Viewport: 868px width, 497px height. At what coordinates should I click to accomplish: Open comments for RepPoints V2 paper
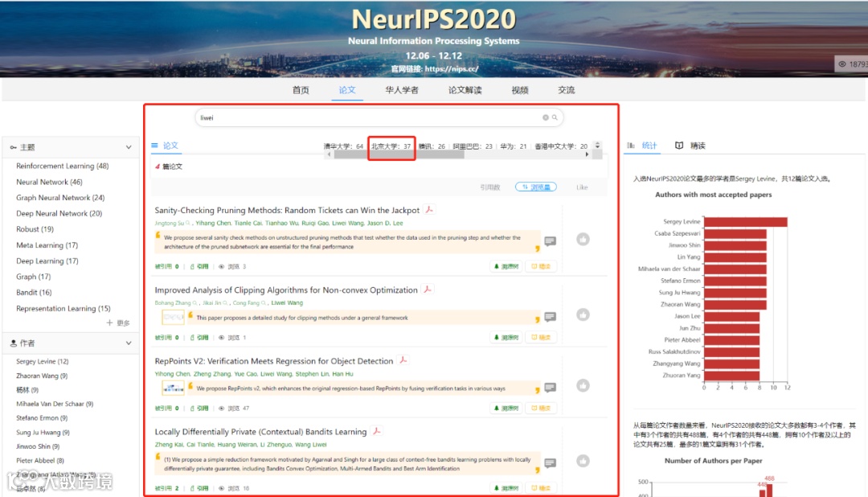tap(550, 388)
